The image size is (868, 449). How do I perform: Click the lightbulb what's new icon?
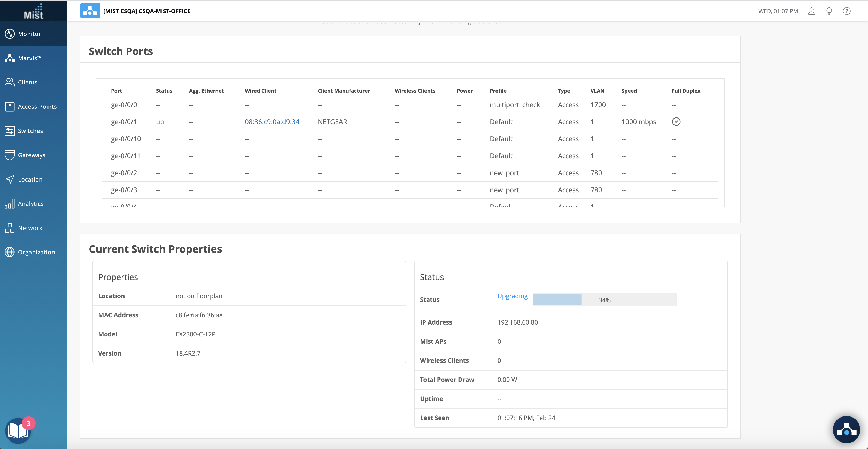tap(829, 11)
